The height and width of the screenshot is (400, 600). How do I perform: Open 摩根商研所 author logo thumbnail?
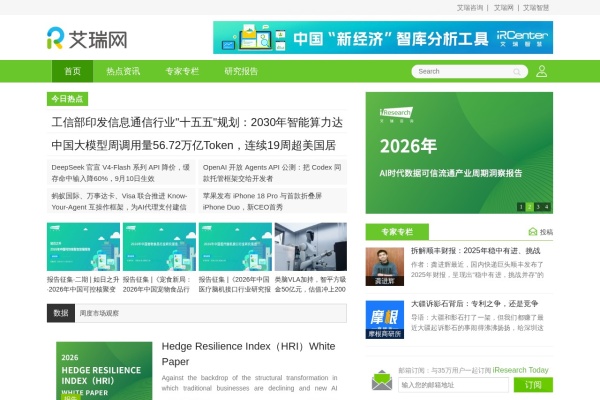coord(385,320)
